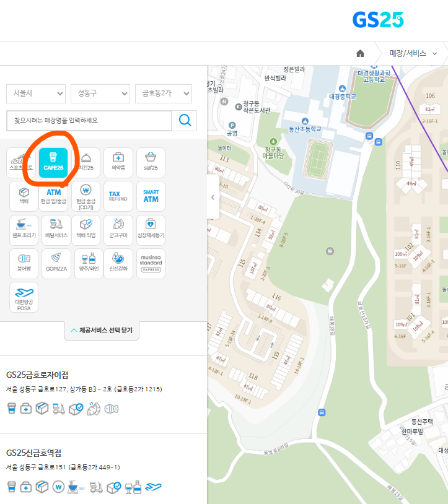This screenshot has height=504, width=448.
Task: Select the 심장제세동기 defibrillator filter
Action: click(151, 230)
